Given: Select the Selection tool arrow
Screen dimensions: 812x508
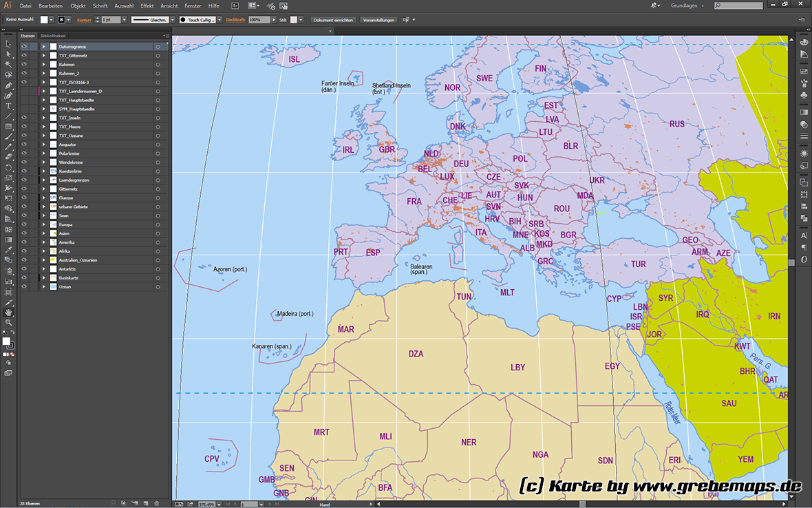Looking at the screenshot, I should pos(8,44).
